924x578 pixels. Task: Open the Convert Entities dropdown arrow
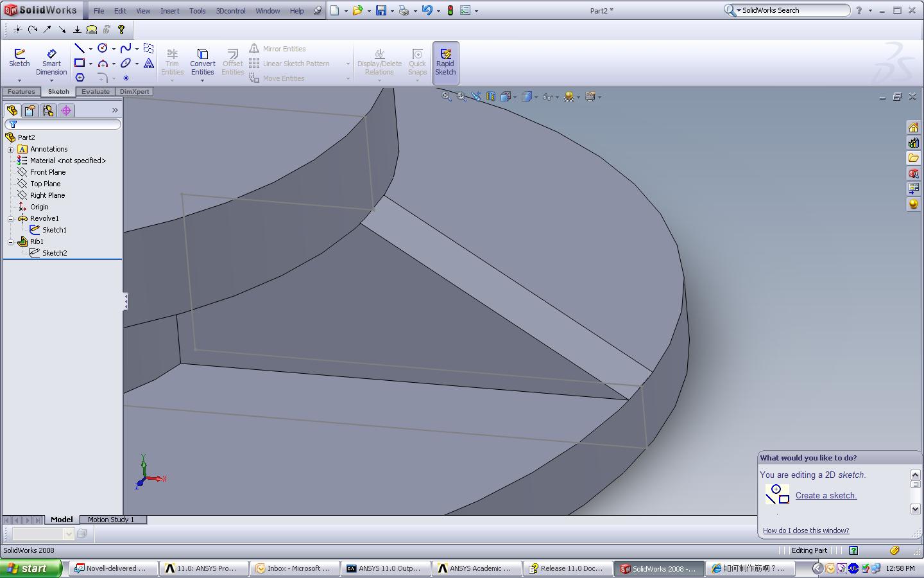click(x=202, y=80)
